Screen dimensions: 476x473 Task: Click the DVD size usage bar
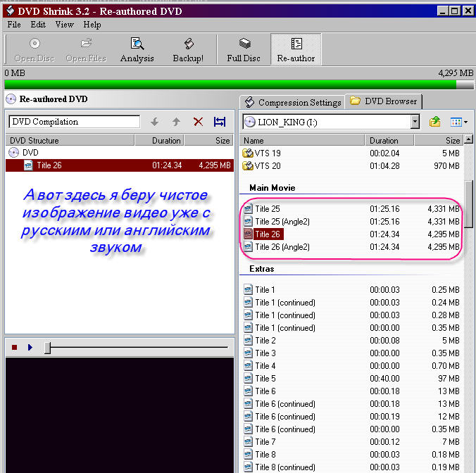(239, 84)
